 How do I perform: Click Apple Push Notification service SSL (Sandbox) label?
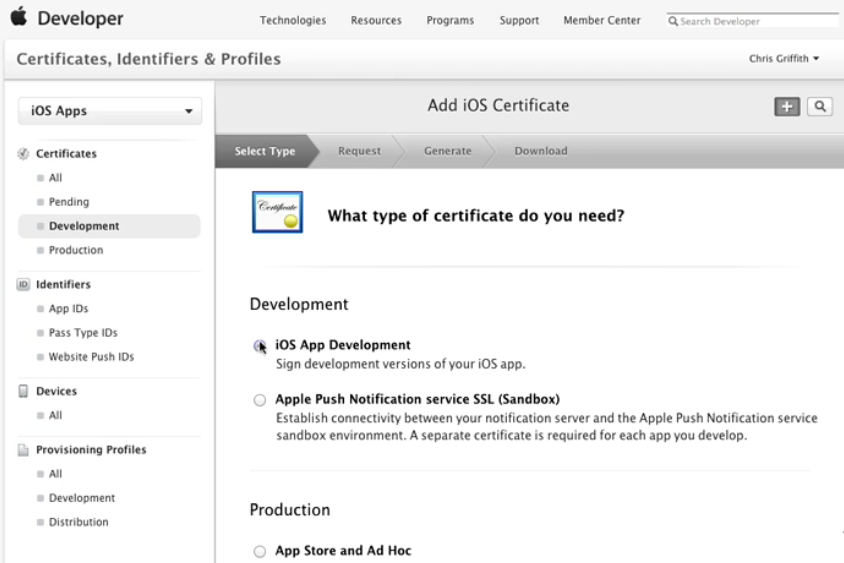click(x=418, y=399)
